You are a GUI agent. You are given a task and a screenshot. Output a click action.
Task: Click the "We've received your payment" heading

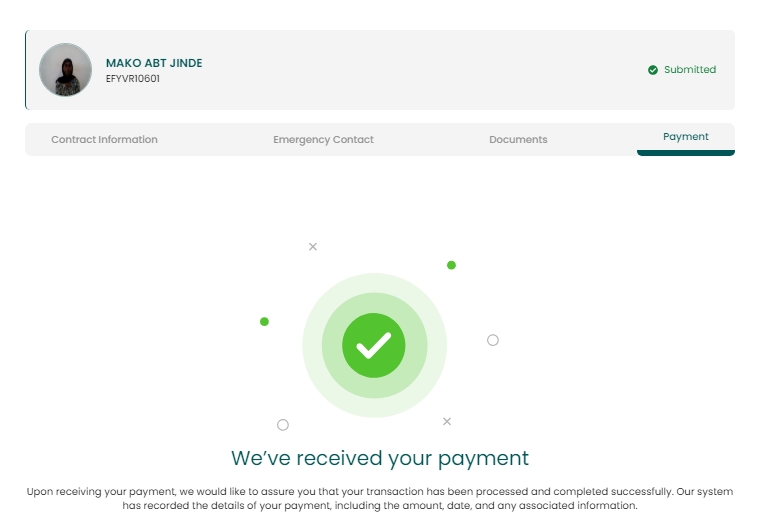(380, 458)
